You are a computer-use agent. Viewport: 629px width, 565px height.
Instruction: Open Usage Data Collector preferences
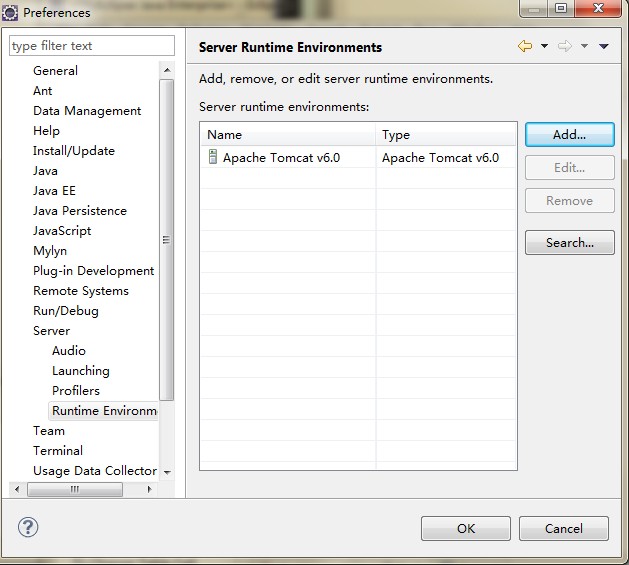pos(95,471)
